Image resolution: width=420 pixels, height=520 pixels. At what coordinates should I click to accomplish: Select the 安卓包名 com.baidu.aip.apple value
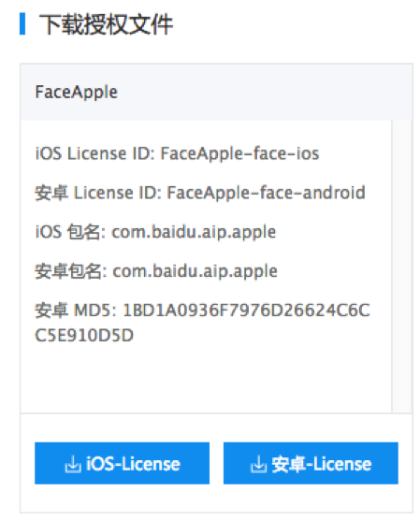point(196,271)
